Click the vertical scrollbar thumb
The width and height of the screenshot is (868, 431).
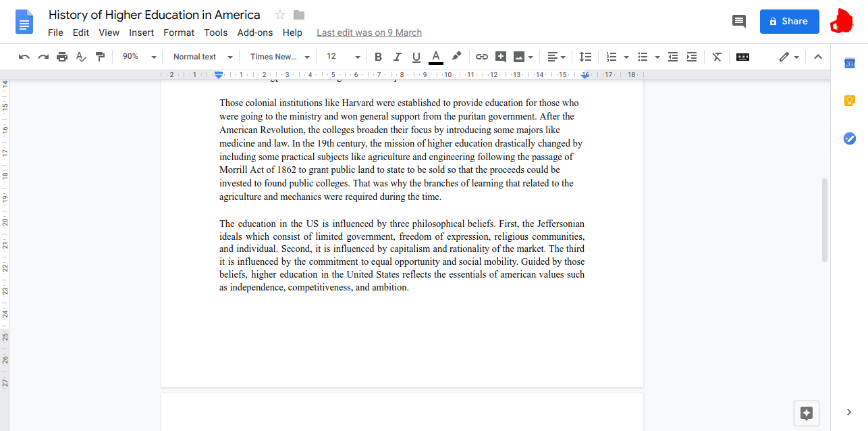point(824,220)
